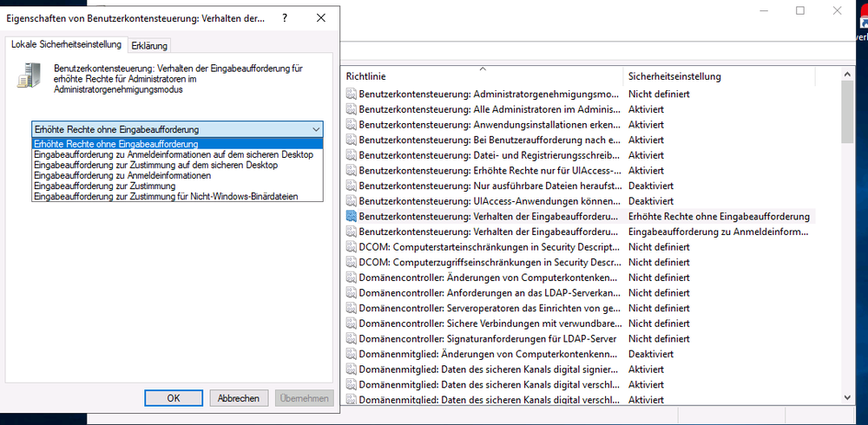Confirm the dialog with OK

(174, 398)
